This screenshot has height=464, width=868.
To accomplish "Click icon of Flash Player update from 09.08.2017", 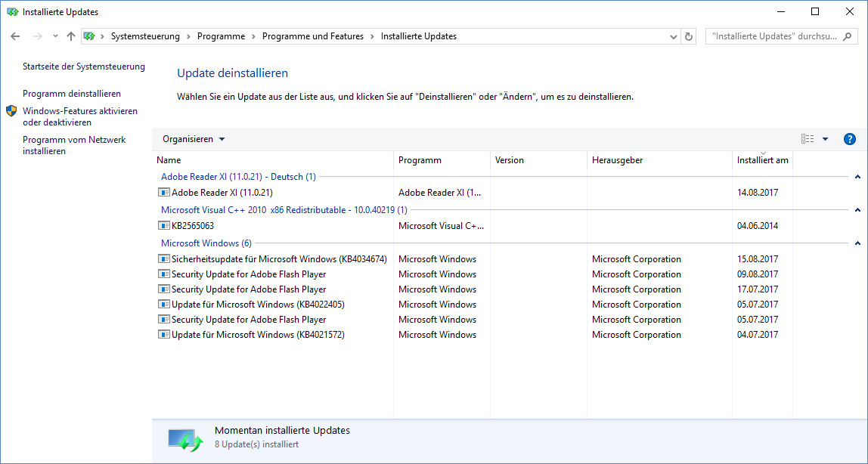I will 163,274.
